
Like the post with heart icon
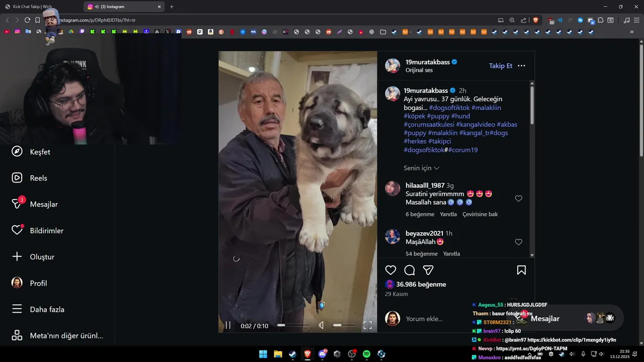tap(390, 270)
